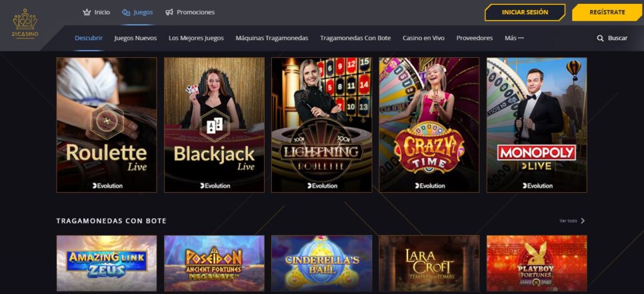Open the Casino en Vivo tab
644x294 pixels.
(x=423, y=38)
